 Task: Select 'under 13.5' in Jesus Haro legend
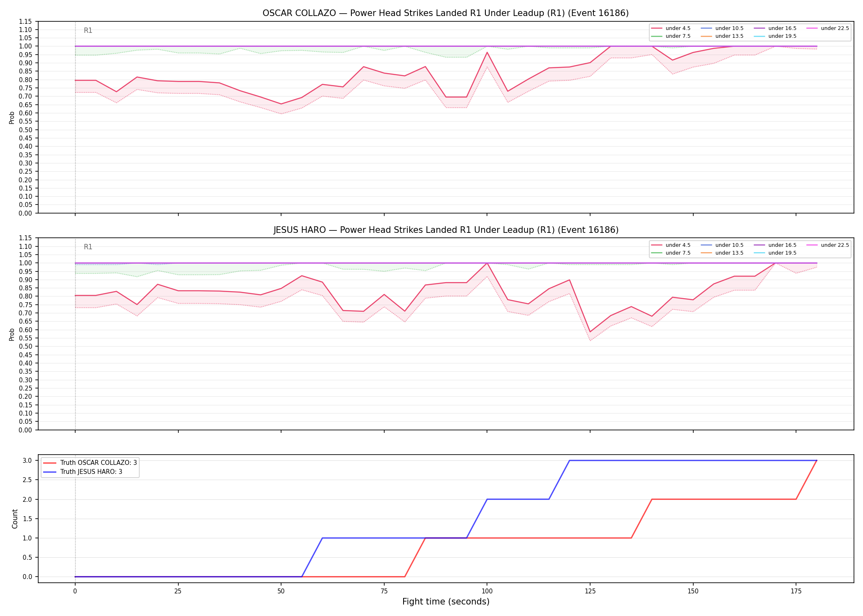click(x=722, y=253)
